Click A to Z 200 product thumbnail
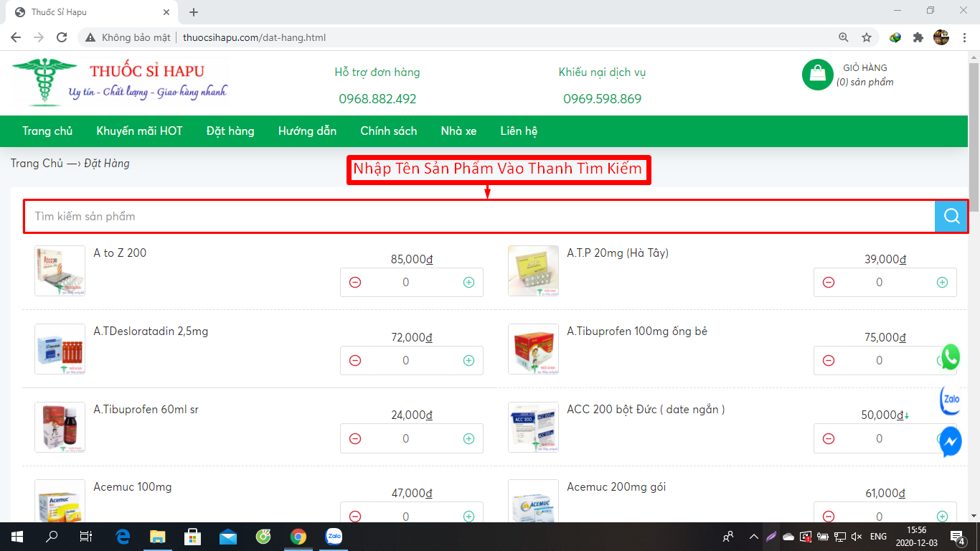Viewport: 980px width, 551px height. click(x=60, y=271)
